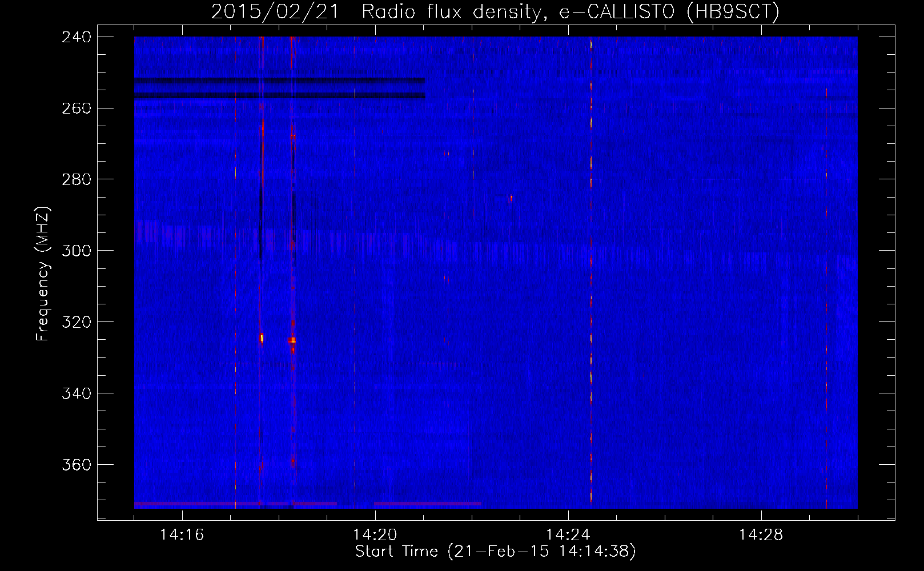This screenshot has height=571, width=924.
Task: Click the 320 frequency tick label
Action: [75, 322]
